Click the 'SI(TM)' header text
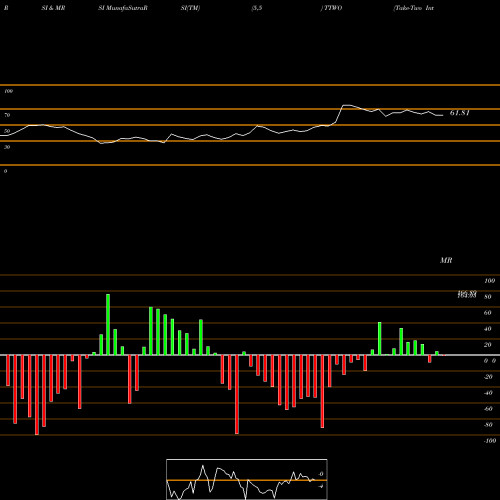 [190, 8]
